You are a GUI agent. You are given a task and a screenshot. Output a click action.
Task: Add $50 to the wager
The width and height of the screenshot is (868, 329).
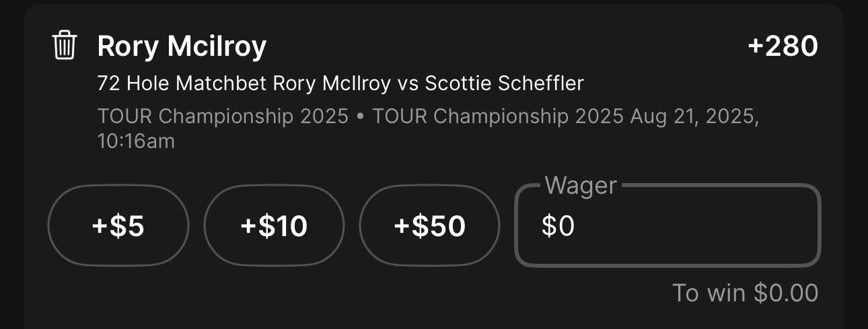tap(429, 226)
